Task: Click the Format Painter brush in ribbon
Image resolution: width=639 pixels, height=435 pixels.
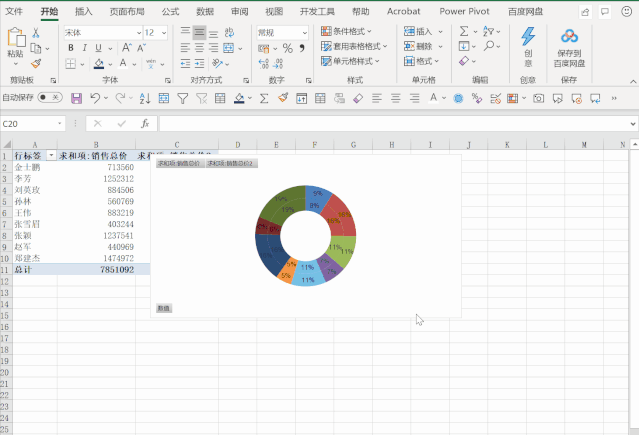Action: (36, 63)
